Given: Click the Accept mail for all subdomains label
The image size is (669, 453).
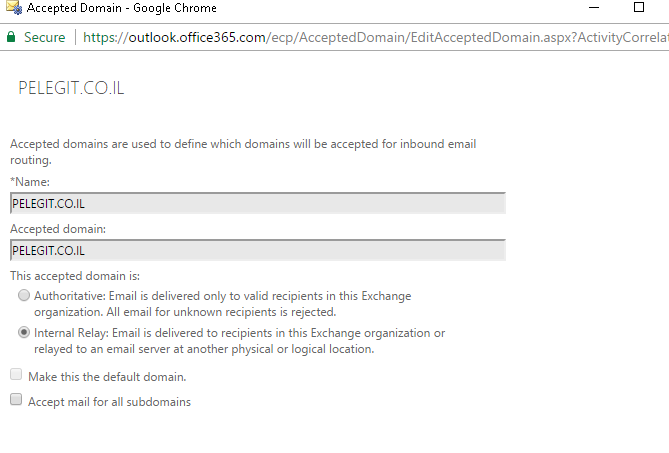Looking at the screenshot, I should point(109,402).
